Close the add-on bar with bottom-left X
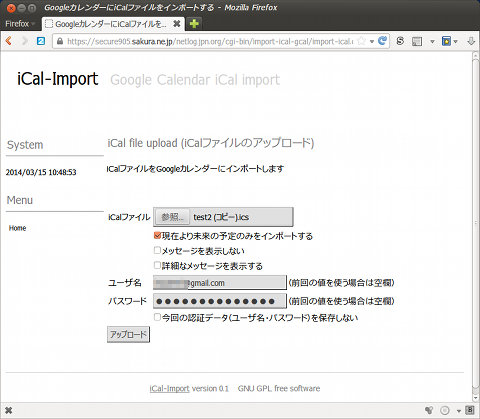The width and height of the screenshot is (480, 419). pyautogui.click(x=9, y=410)
